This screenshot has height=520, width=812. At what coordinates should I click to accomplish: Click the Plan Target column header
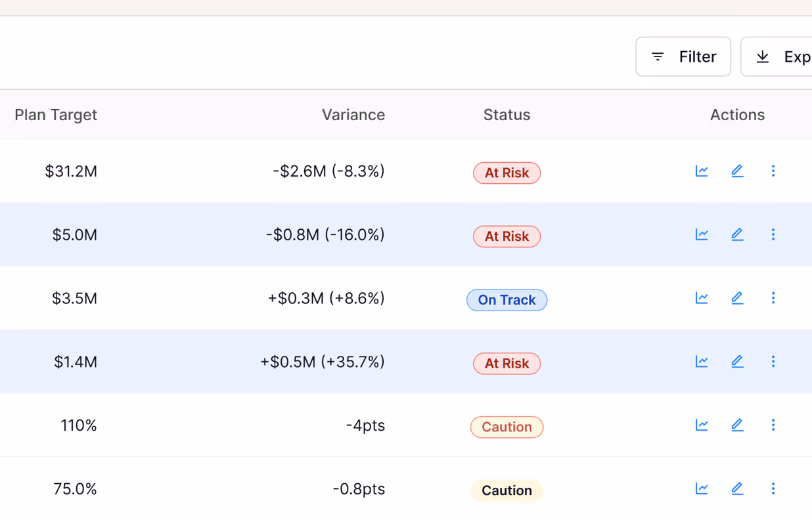tap(56, 115)
